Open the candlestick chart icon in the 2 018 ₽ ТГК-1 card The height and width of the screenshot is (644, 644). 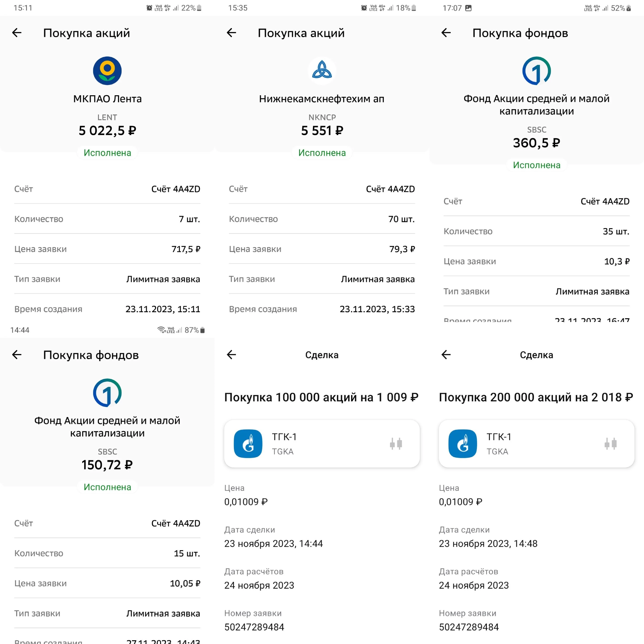pos(611,444)
